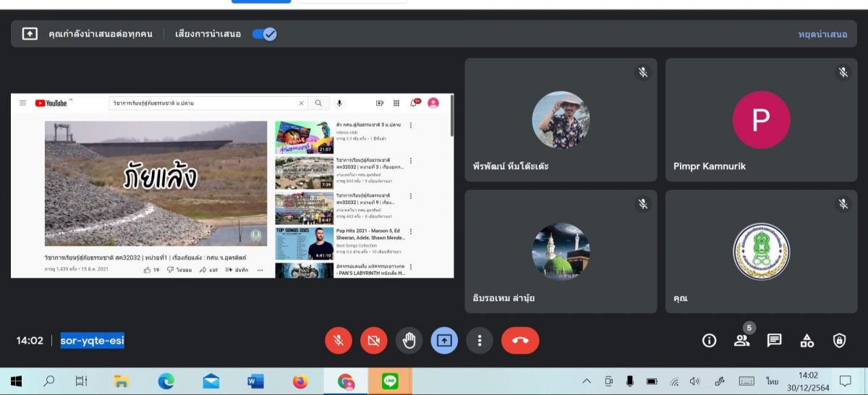Screen dimensions: 868x395
Task: Open the activities panel icon
Action: coord(807,341)
